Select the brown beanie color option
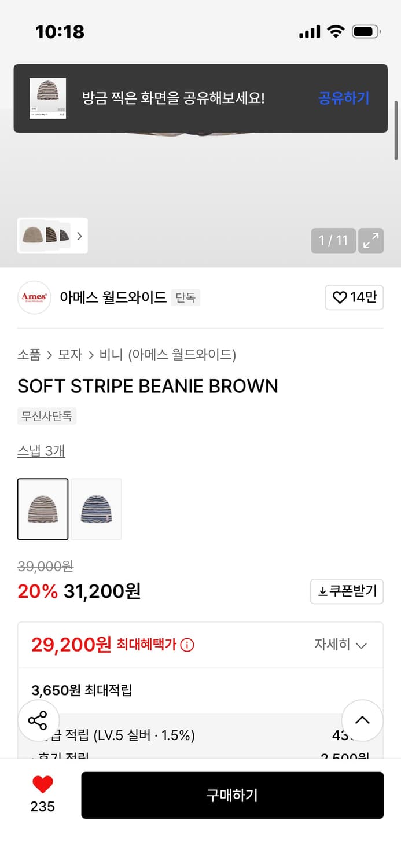Image resolution: width=401 pixels, height=868 pixels. click(x=43, y=509)
